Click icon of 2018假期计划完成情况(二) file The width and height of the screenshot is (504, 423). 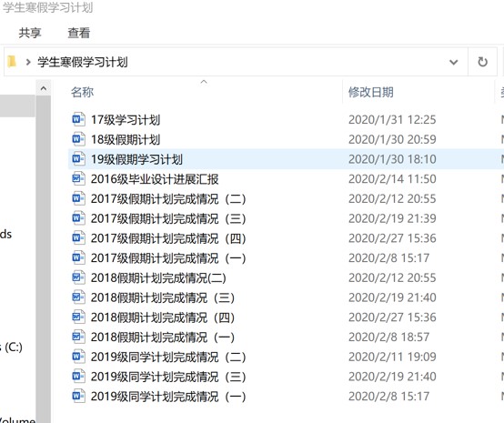tap(78, 277)
